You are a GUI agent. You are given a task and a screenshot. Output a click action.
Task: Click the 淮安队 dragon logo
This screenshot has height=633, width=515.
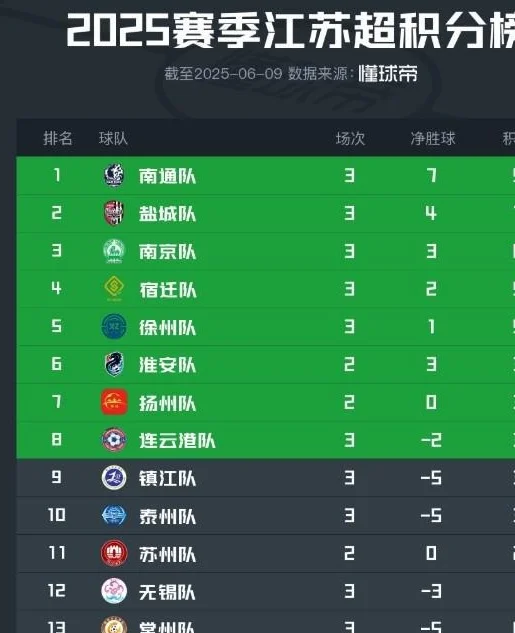[x=114, y=364]
